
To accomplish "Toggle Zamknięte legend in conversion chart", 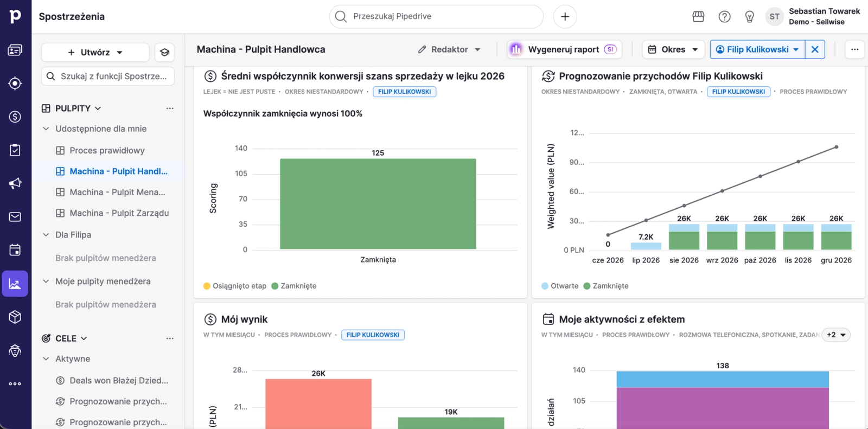I will tap(293, 286).
